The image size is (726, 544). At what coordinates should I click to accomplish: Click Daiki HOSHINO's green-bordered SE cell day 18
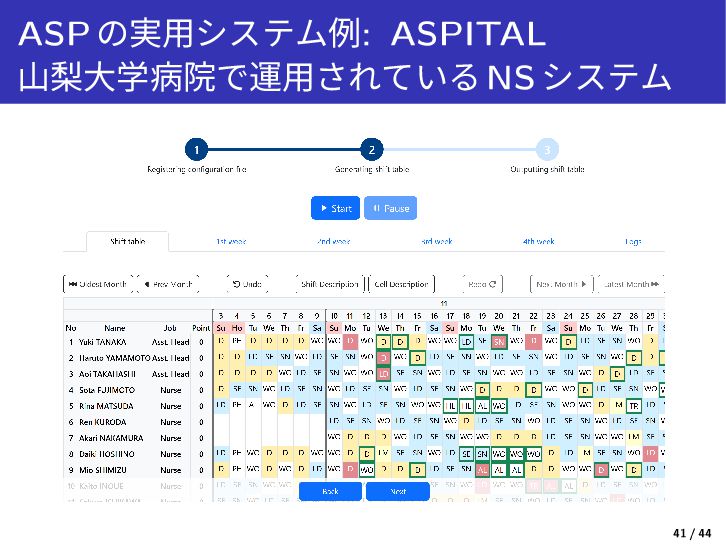pos(466,454)
